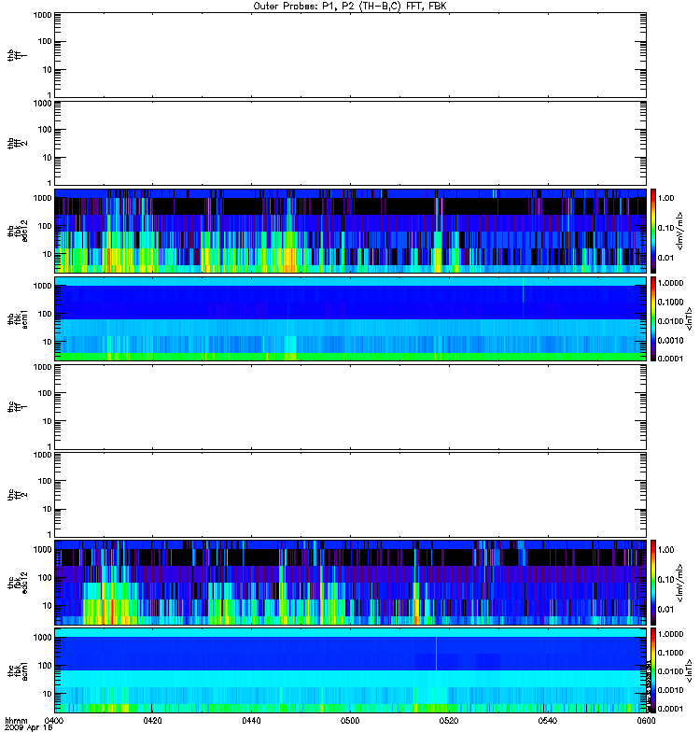The image size is (700, 747).
Task: Click the 'hhmm' axis format label
Action: click(16, 721)
